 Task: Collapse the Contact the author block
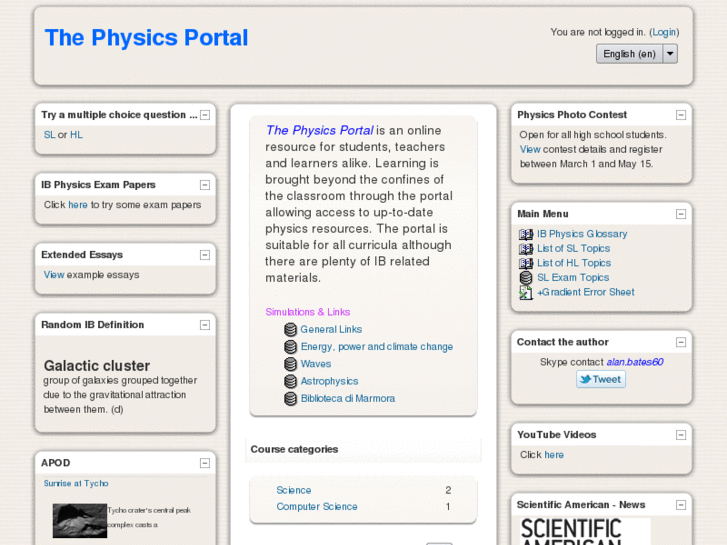[681, 342]
